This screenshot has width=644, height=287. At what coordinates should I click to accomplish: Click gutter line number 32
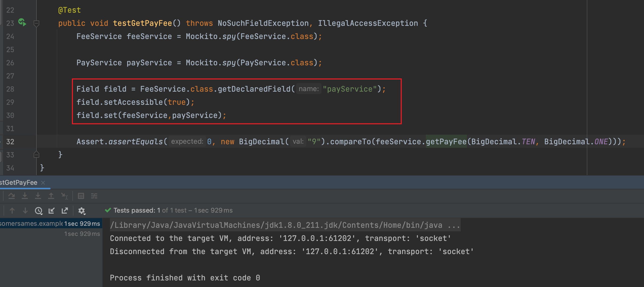click(10, 142)
